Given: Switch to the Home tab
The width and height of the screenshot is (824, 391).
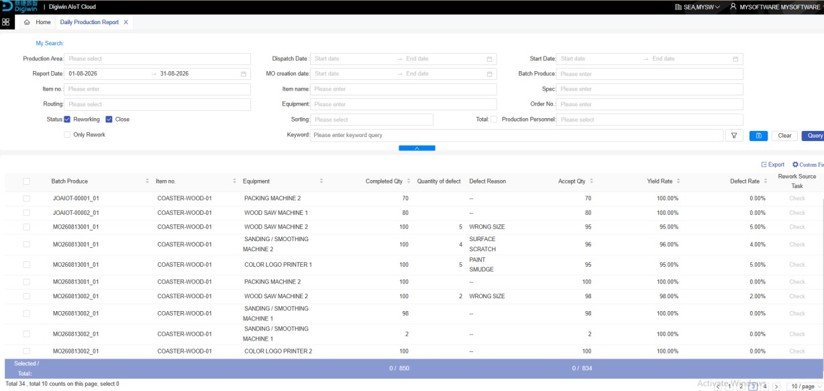Looking at the screenshot, I should (x=38, y=22).
